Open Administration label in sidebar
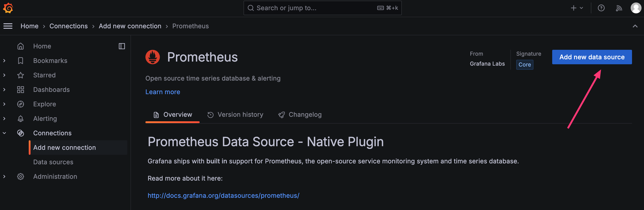Image resolution: width=644 pixels, height=210 pixels. point(55,177)
